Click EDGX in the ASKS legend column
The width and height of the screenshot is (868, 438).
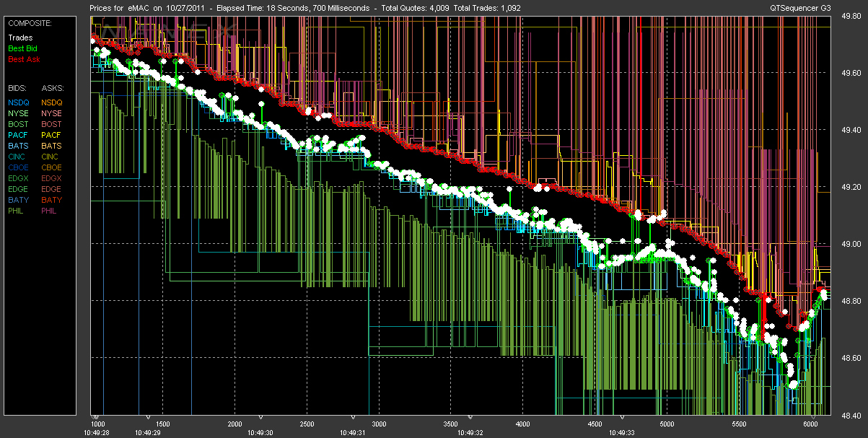[53, 178]
